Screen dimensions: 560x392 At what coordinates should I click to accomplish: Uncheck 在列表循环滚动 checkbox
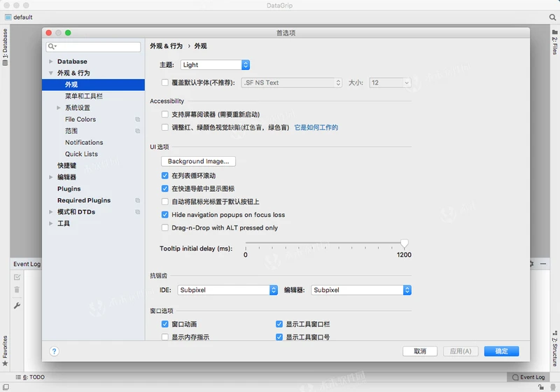coord(164,176)
